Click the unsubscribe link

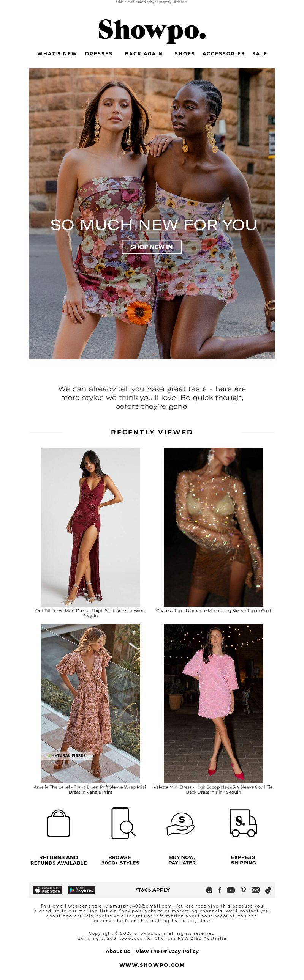pos(108,921)
